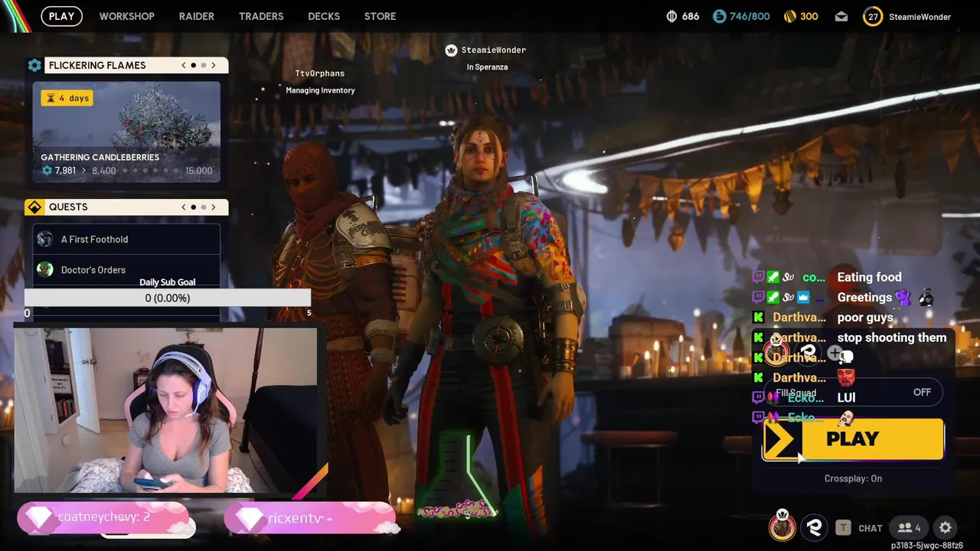Click 'Managing Inventory' status text
This screenshot has height=551, width=980.
(x=320, y=90)
